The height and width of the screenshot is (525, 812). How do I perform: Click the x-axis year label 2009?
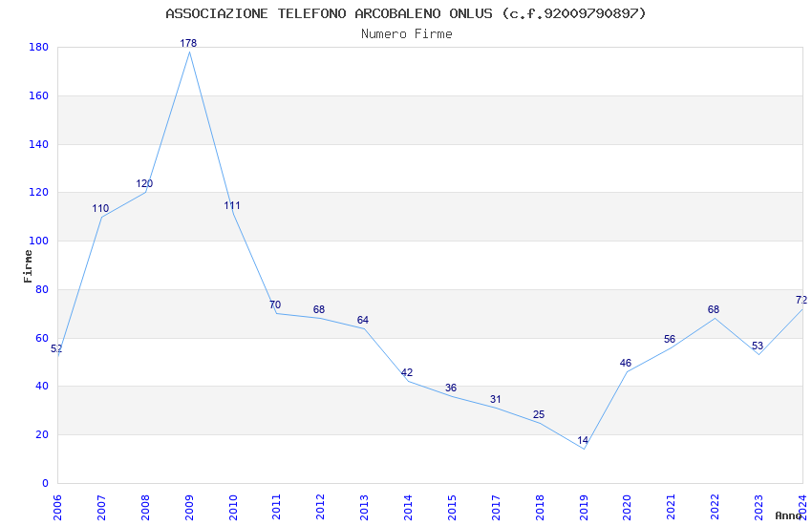pos(189,507)
